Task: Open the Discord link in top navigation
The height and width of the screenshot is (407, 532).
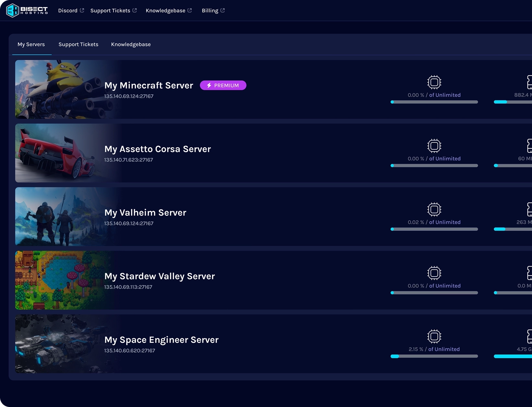Action: [68, 10]
